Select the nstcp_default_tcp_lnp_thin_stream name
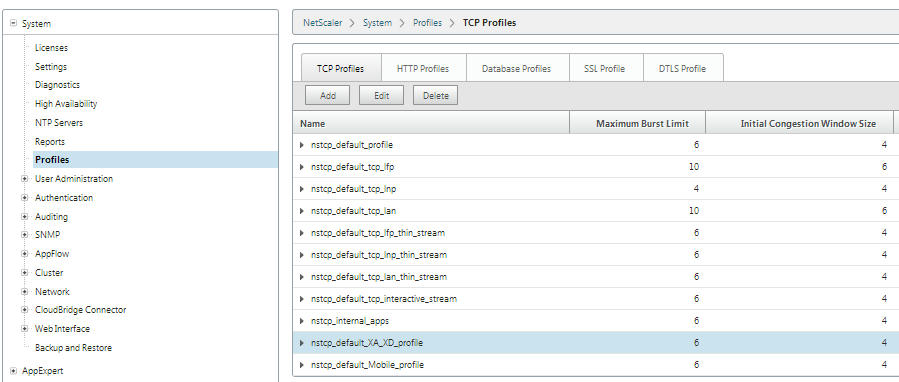The height and width of the screenshot is (382, 899). (379, 255)
